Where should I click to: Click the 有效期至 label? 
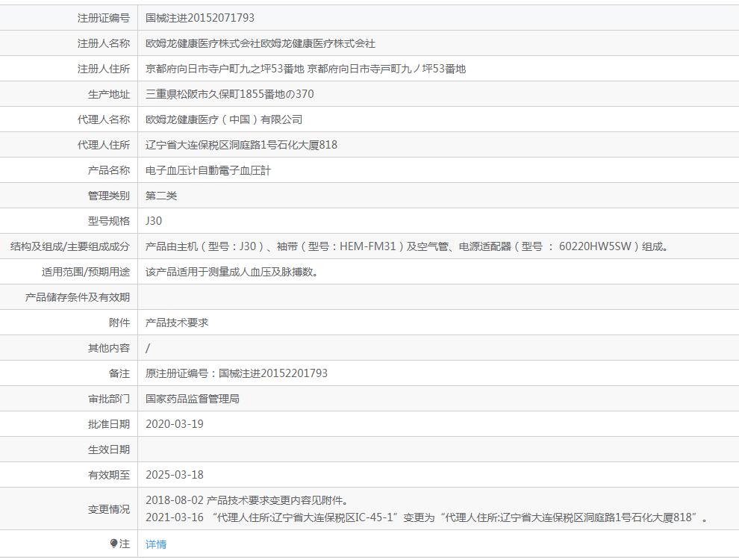109,475
